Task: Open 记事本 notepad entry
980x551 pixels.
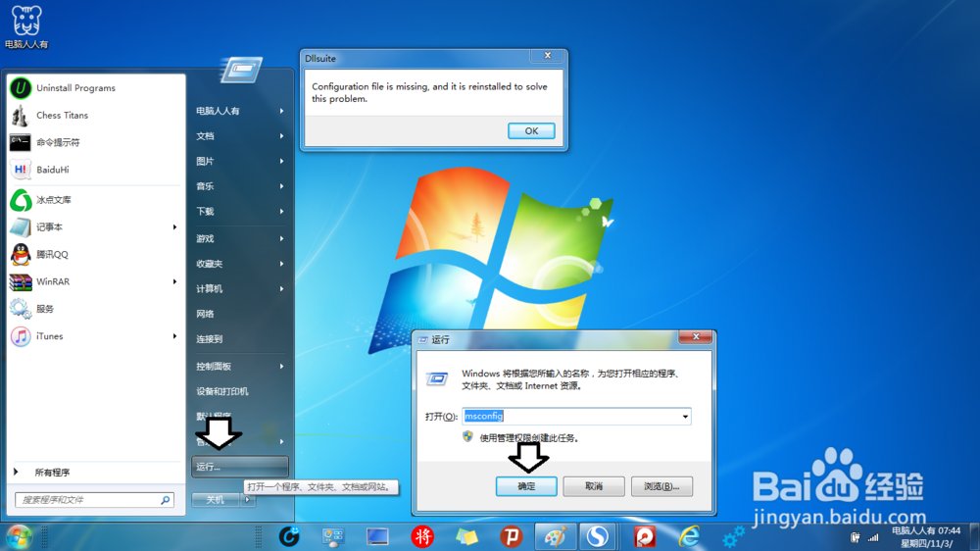Action: [x=96, y=227]
